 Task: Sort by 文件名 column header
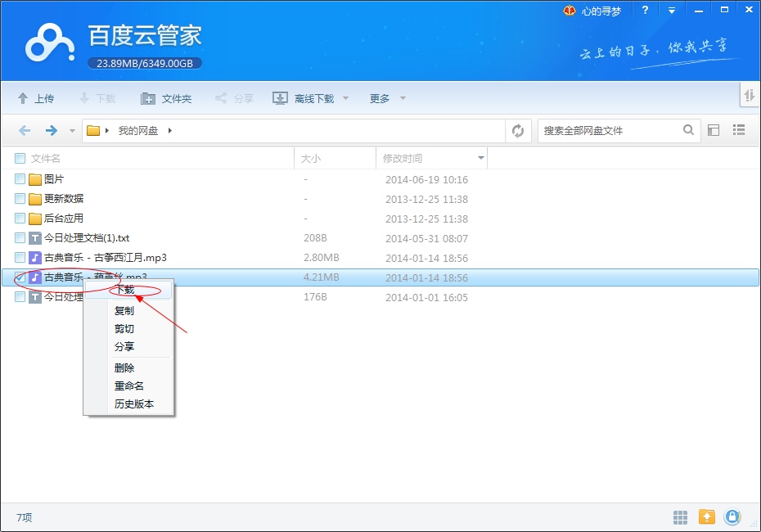pyautogui.click(x=46, y=158)
